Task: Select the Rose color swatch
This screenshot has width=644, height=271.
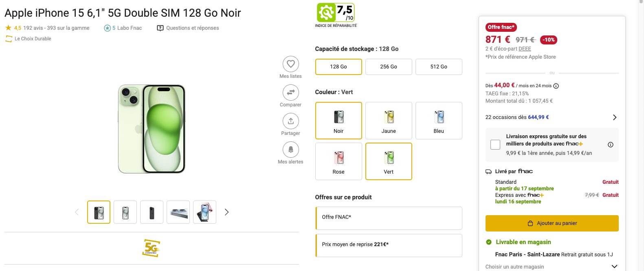Action: [338, 161]
